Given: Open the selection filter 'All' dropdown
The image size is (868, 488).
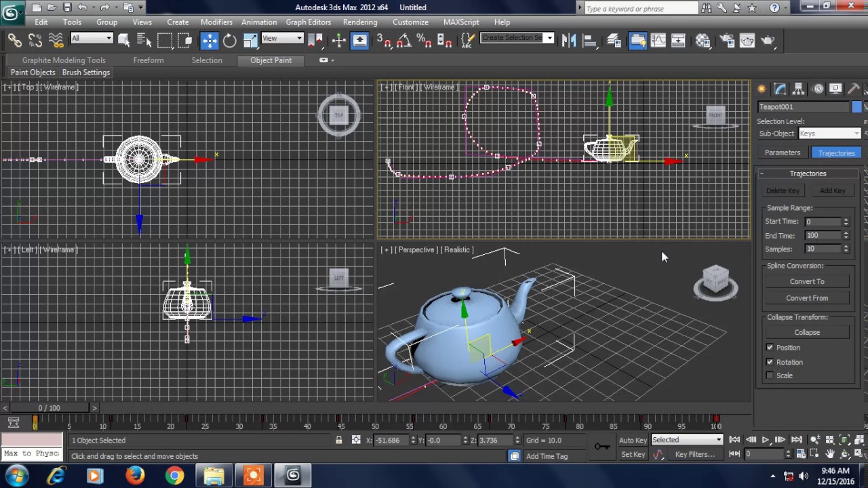Looking at the screenshot, I should pyautogui.click(x=92, y=39).
